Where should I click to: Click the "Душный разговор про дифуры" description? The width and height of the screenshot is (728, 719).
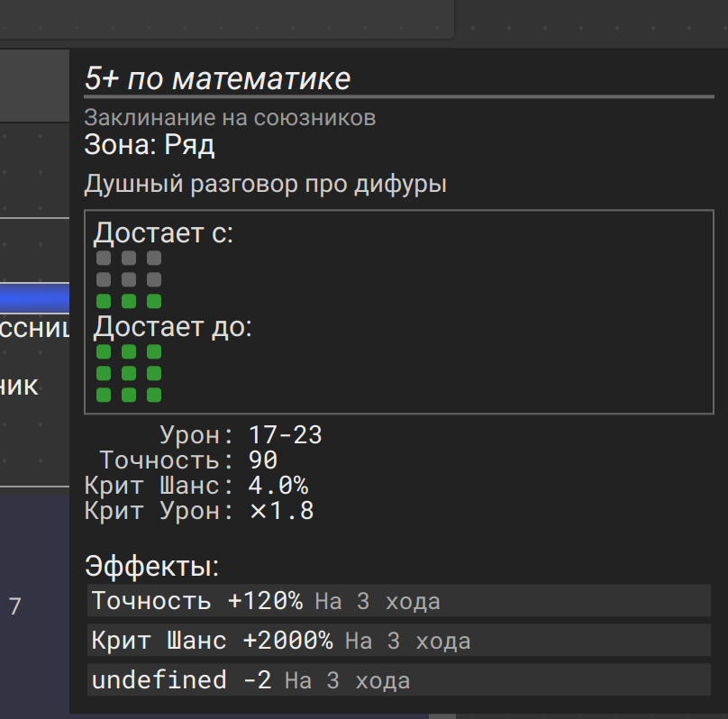265,184
